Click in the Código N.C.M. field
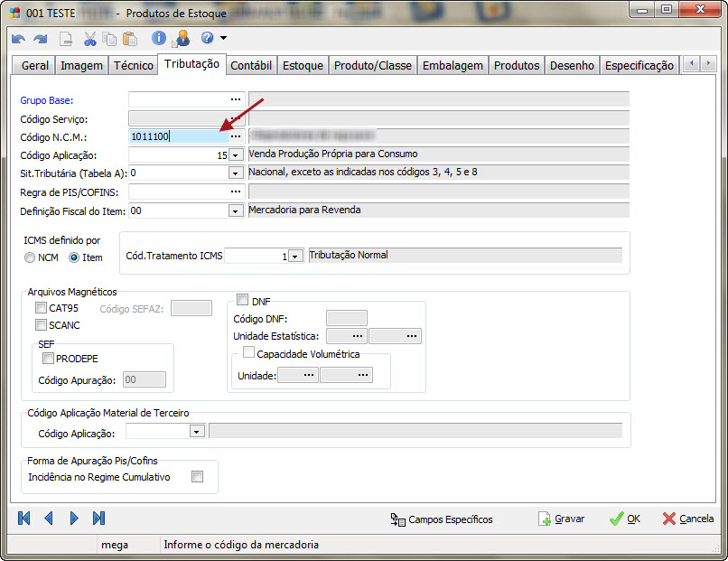 (176, 136)
